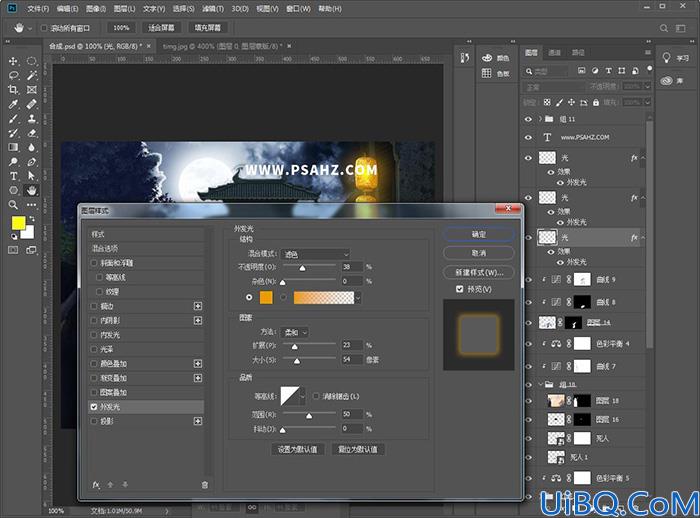Click the Reset to Default button
Image resolution: width=700 pixels, height=518 pixels.
(x=358, y=449)
